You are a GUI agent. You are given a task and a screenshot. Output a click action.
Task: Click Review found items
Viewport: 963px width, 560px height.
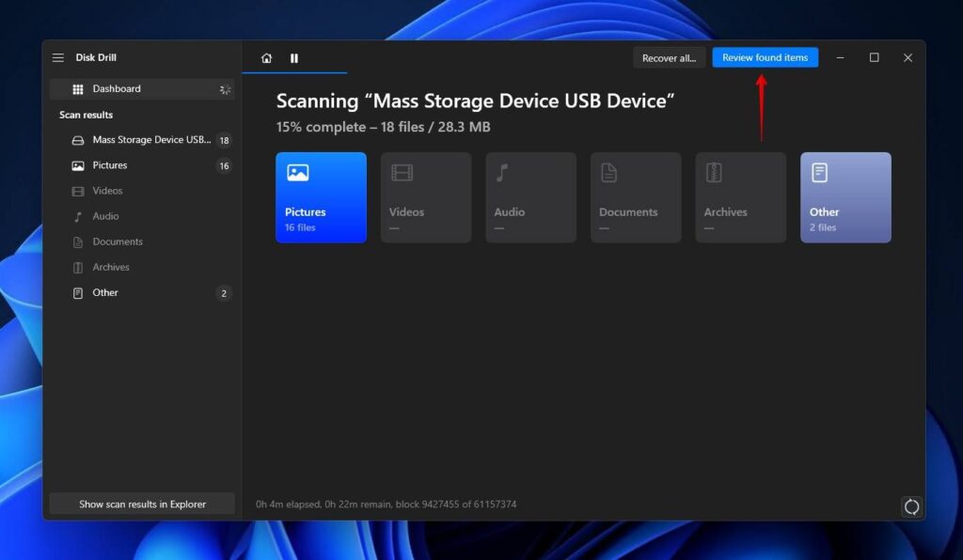765,57
